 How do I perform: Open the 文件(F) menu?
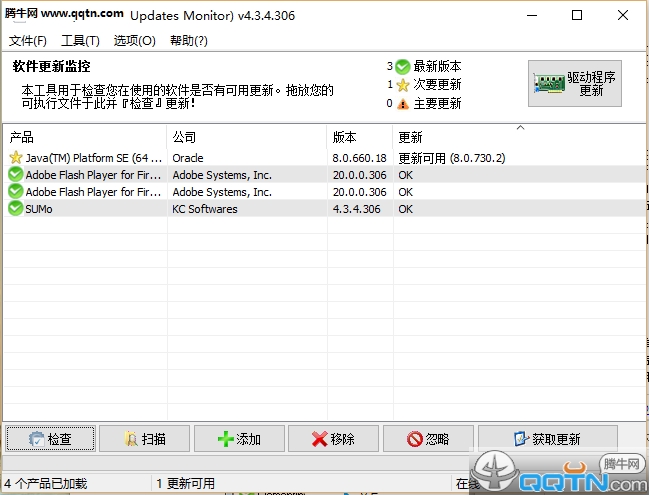pyautogui.click(x=28, y=41)
